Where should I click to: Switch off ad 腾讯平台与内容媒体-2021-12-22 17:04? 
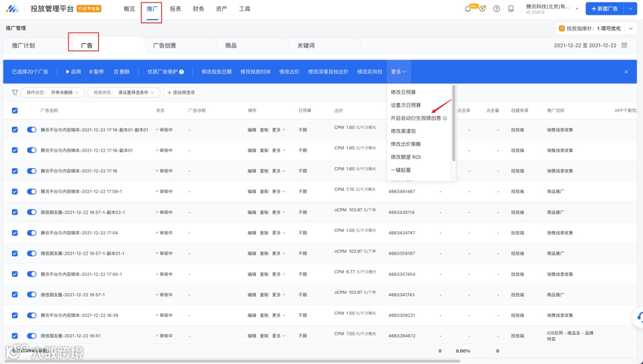32,233
